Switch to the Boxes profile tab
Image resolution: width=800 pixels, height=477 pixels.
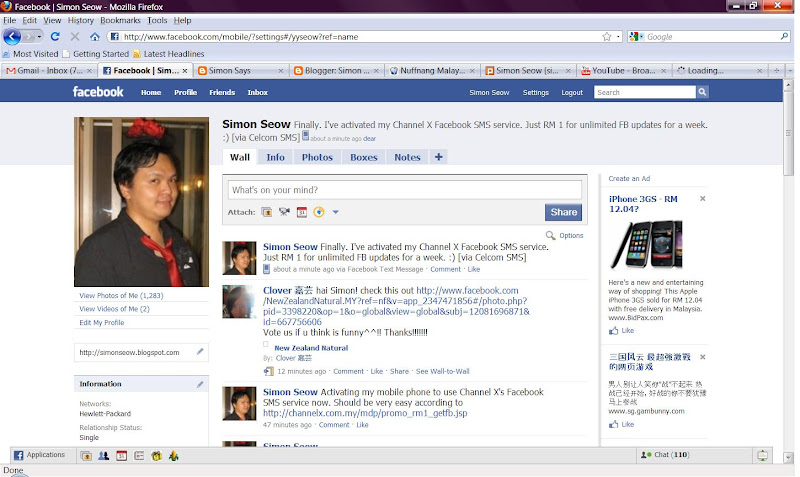pyautogui.click(x=364, y=157)
